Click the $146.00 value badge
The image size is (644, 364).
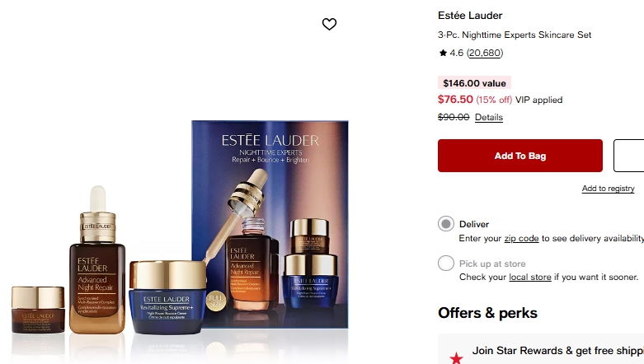click(x=474, y=83)
